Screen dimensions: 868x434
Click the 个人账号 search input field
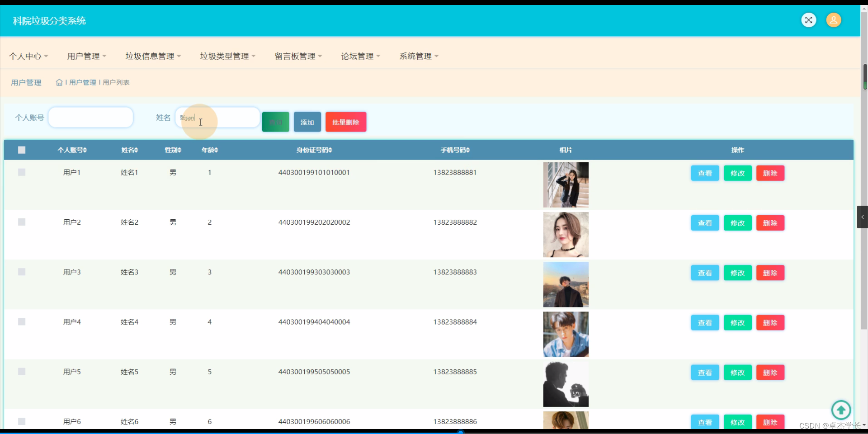click(90, 117)
